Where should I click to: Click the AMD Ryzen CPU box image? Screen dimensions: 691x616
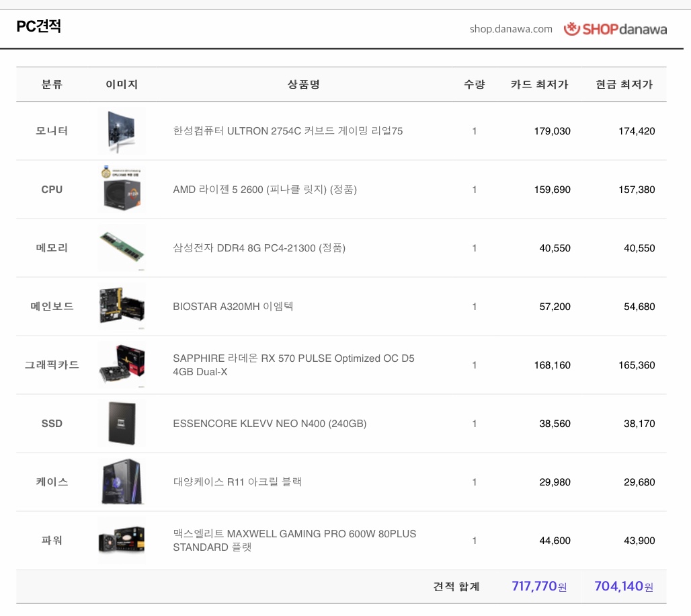122,190
